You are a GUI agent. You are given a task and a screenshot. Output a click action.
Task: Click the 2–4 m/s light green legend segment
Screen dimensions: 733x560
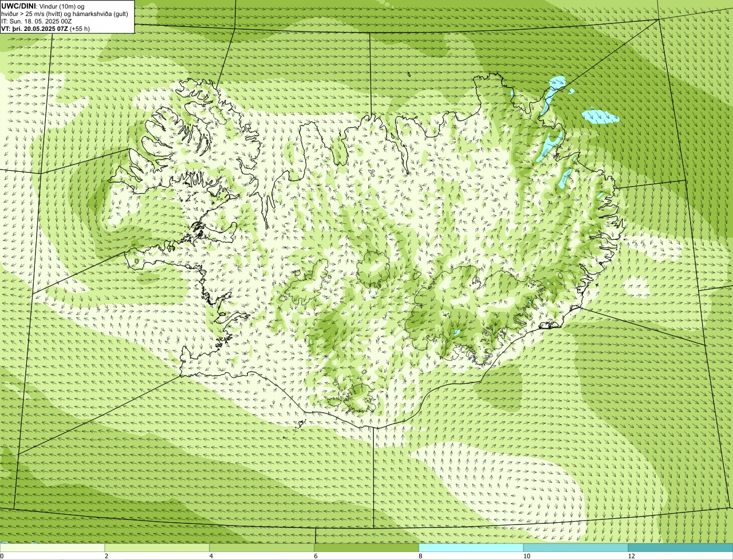[x=157, y=547]
